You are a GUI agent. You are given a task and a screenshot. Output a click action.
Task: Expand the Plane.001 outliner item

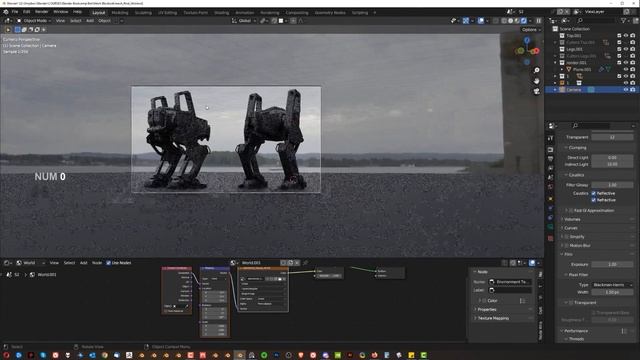tap(562, 69)
